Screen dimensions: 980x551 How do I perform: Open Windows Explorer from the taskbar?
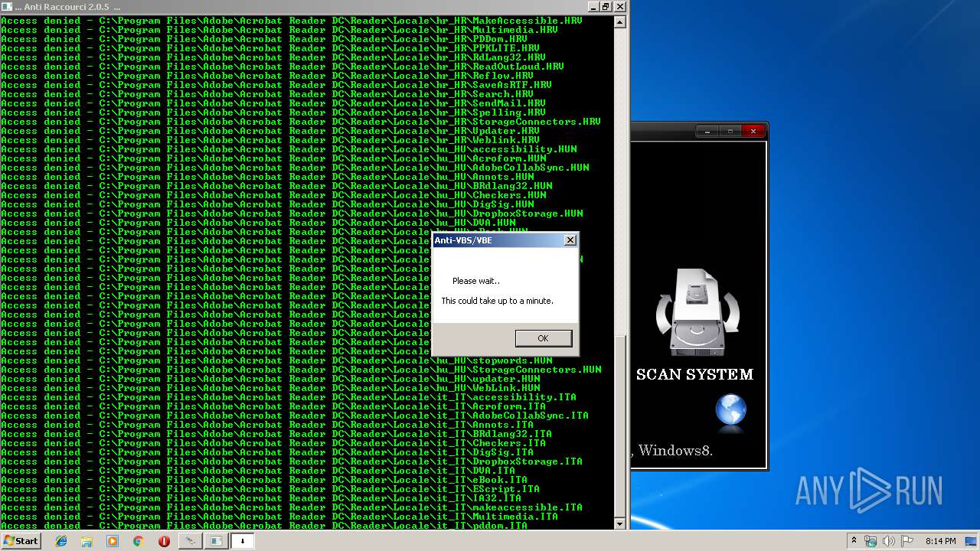[87, 541]
